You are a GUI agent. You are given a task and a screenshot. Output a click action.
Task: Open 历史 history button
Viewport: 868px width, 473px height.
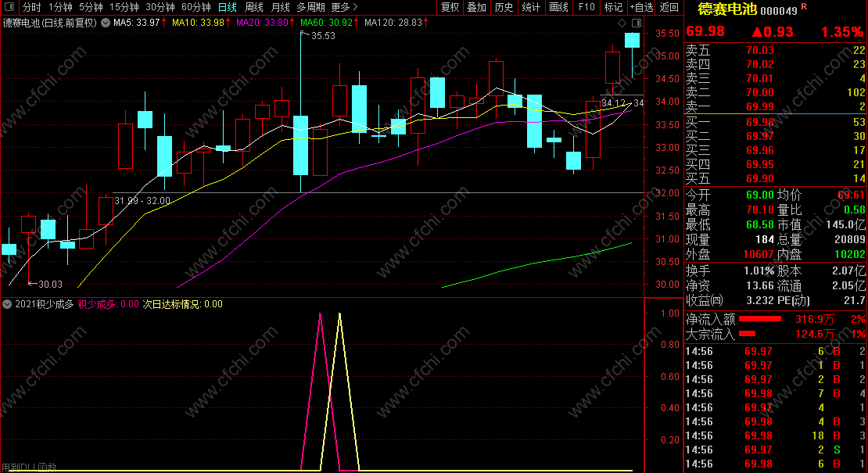pos(504,7)
